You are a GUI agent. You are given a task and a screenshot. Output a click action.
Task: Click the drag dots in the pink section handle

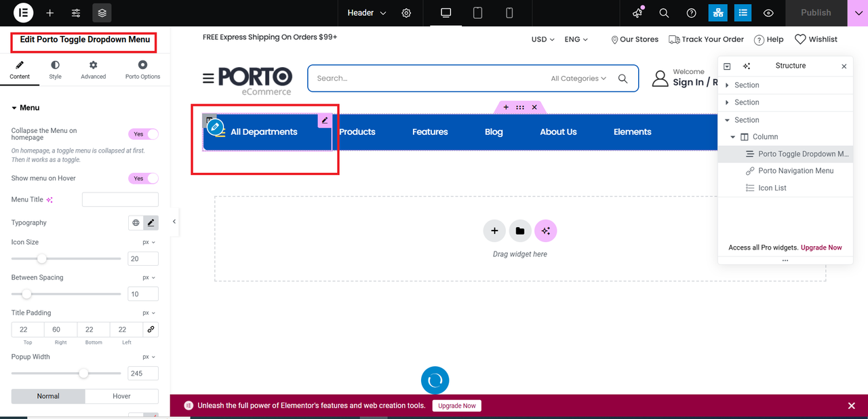tap(520, 107)
